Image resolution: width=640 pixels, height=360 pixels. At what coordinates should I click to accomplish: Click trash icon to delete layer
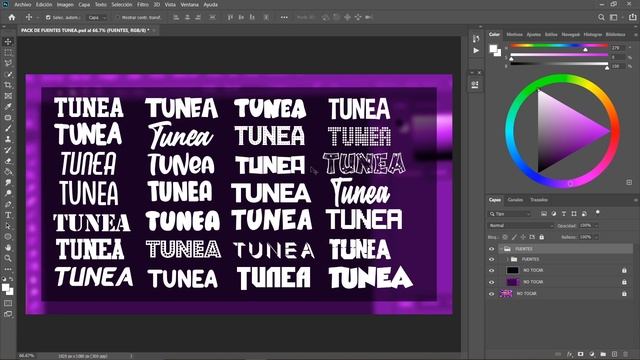626,354
